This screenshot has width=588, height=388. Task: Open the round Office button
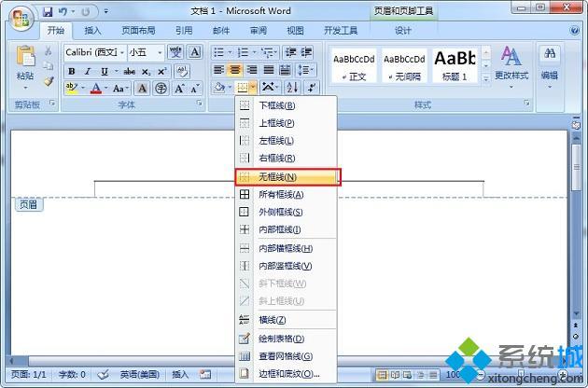point(18,17)
